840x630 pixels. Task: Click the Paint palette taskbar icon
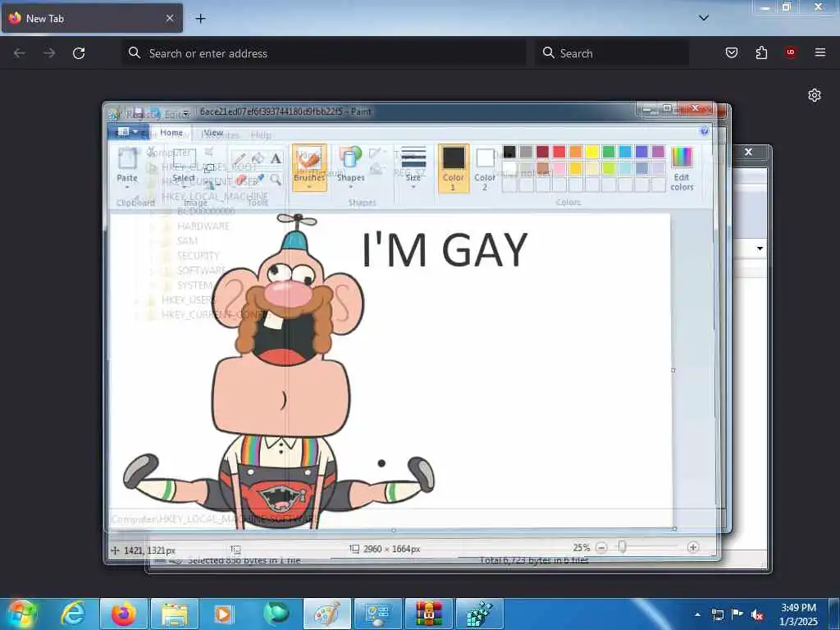(x=326, y=614)
